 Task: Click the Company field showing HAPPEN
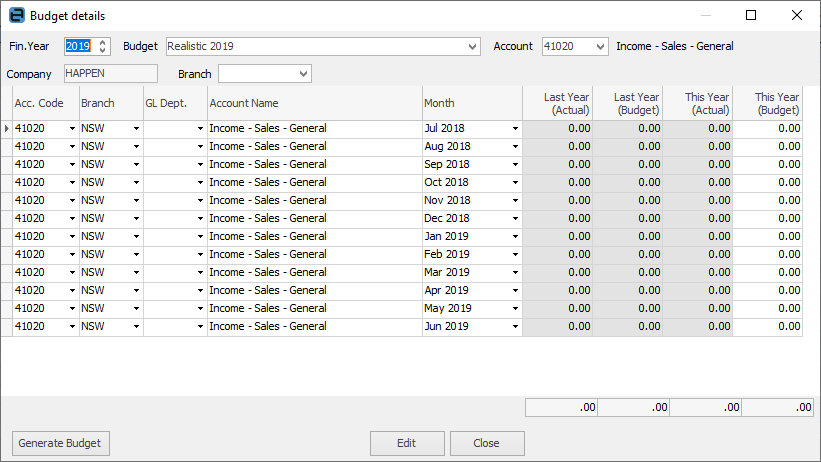pyautogui.click(x=110, y=74)
